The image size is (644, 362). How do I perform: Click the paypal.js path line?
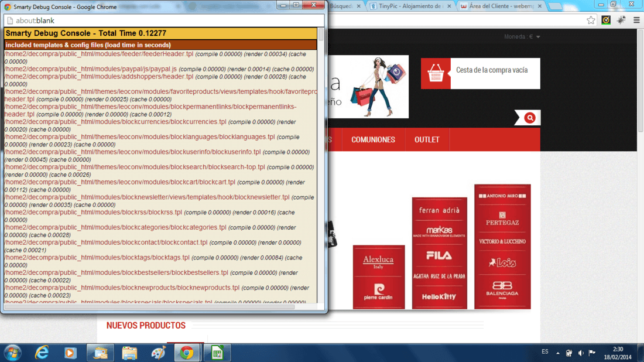(90, 69)
